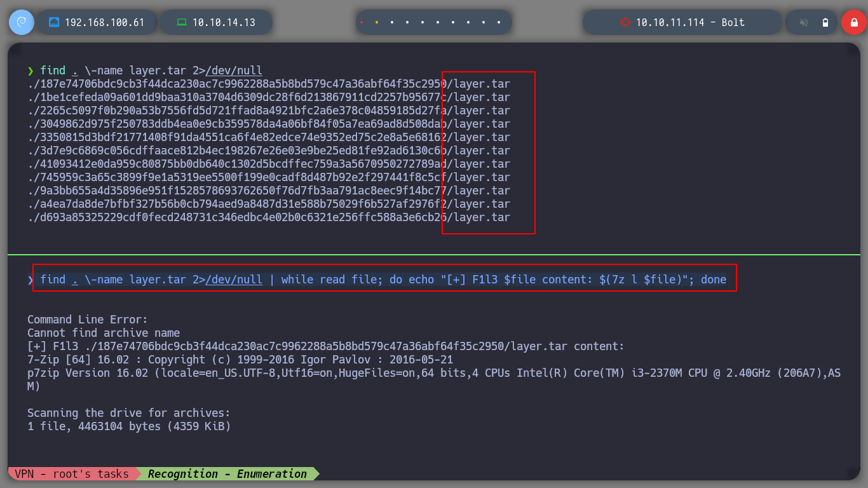Click the VPN IP 10.10.14.13 text

[x=224, y=22]
